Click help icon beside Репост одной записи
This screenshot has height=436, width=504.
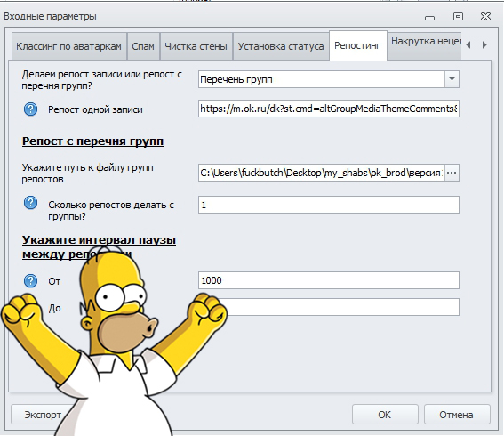pos(30,109)
